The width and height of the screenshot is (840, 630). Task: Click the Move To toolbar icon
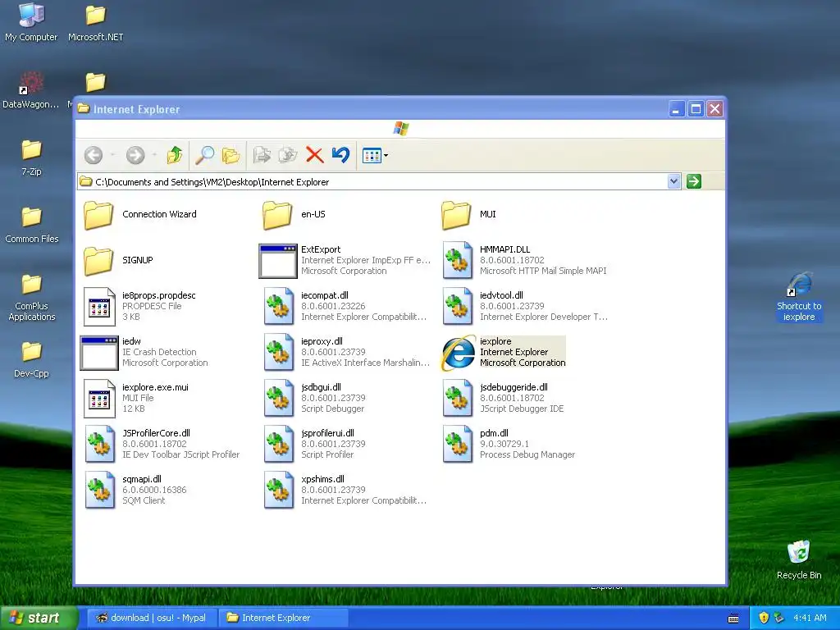pyautogui.click(x=262, y=155)
